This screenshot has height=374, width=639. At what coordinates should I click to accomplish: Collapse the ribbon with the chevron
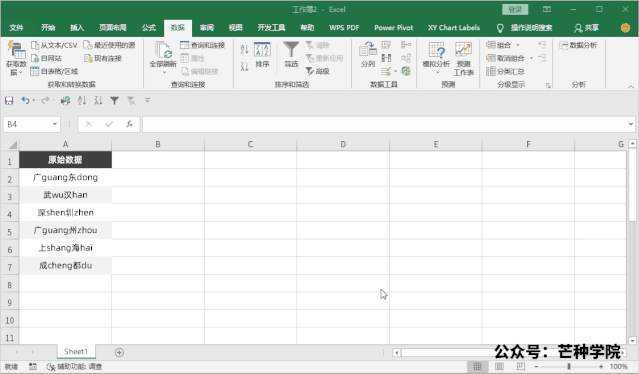(x=631, y=86)
